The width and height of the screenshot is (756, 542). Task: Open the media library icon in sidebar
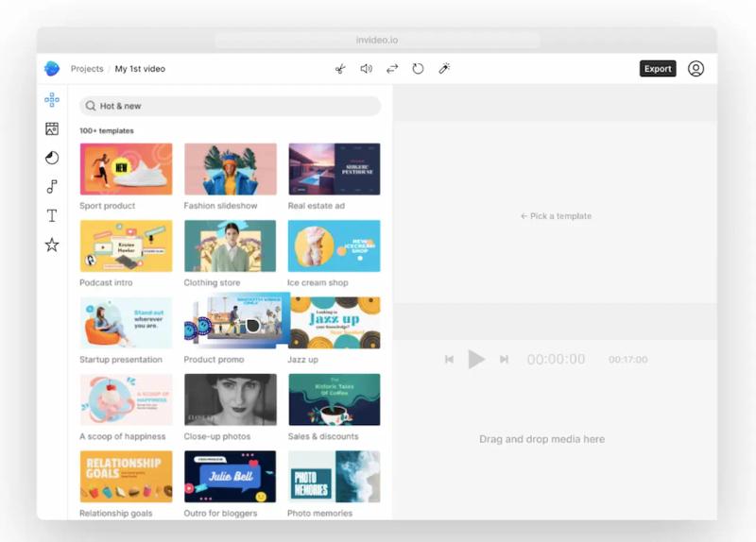pos(52,128)
